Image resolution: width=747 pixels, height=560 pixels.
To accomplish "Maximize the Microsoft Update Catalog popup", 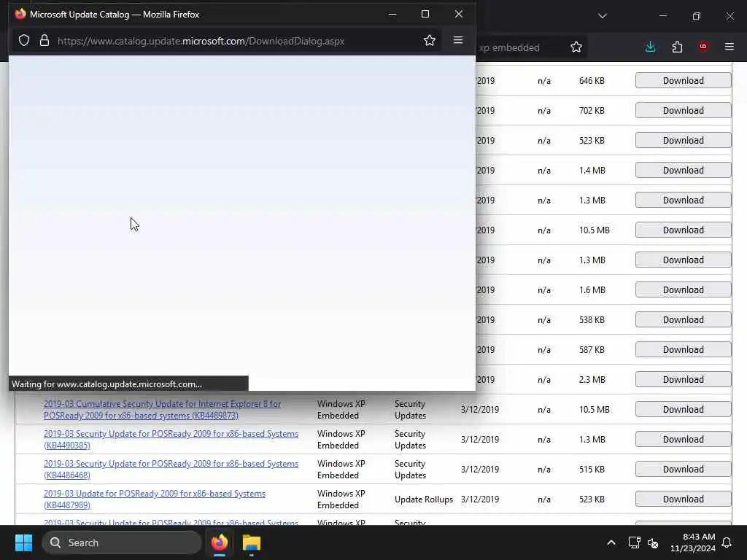I will point(425,14).
